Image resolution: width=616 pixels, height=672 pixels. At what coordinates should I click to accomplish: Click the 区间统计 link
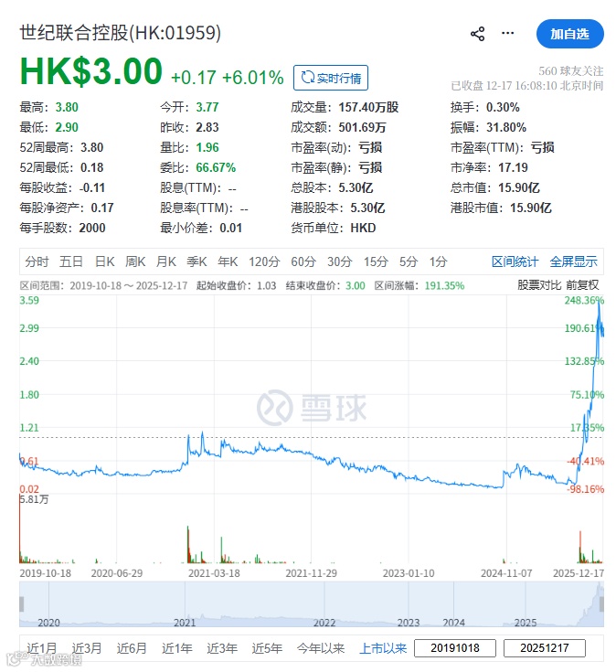[x=515, y=261]
